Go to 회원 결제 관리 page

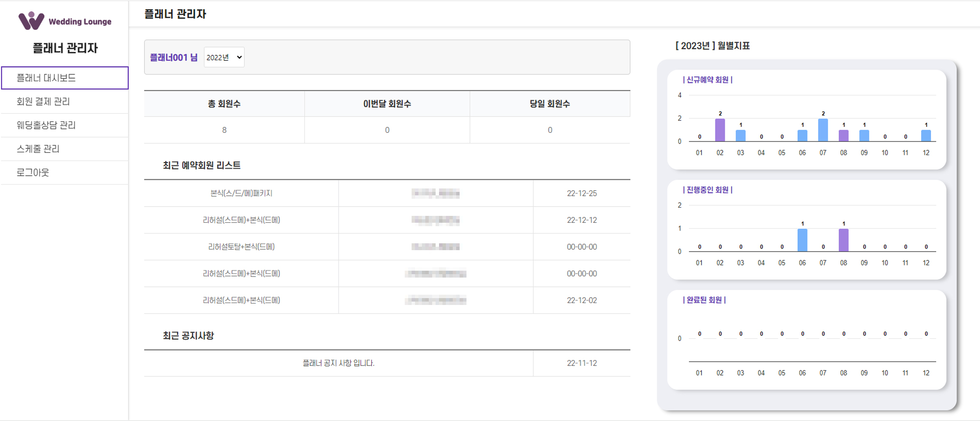(x=43, y=101)
